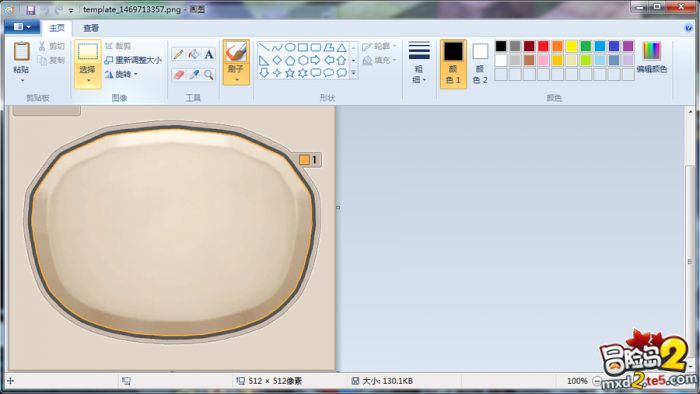Viewport: 700px width, 394px height.
Task: Open the line Size thickness dropdown
Action: click(x=419, y=63)
